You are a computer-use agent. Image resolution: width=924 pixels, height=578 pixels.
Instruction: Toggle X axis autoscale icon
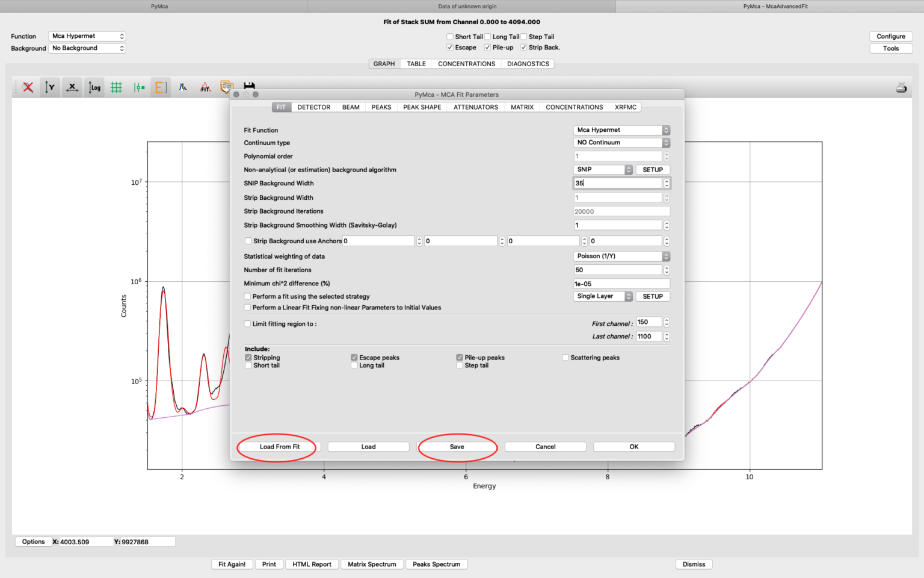[x=72, y=87]
